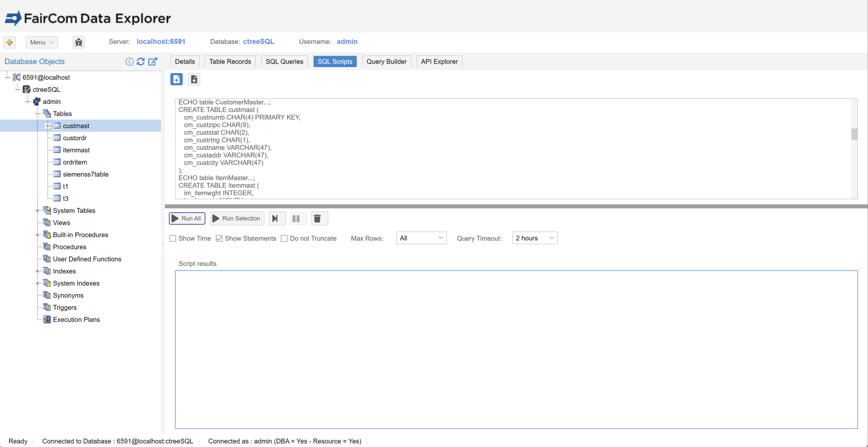Click the Execution Plans node icon
Screen dimensions: 868x447
point(47,319)
